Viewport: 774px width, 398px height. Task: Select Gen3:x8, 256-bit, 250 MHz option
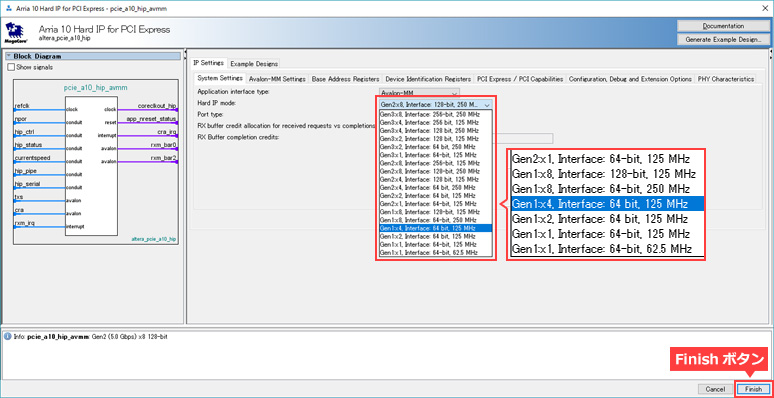coord(435,114)
